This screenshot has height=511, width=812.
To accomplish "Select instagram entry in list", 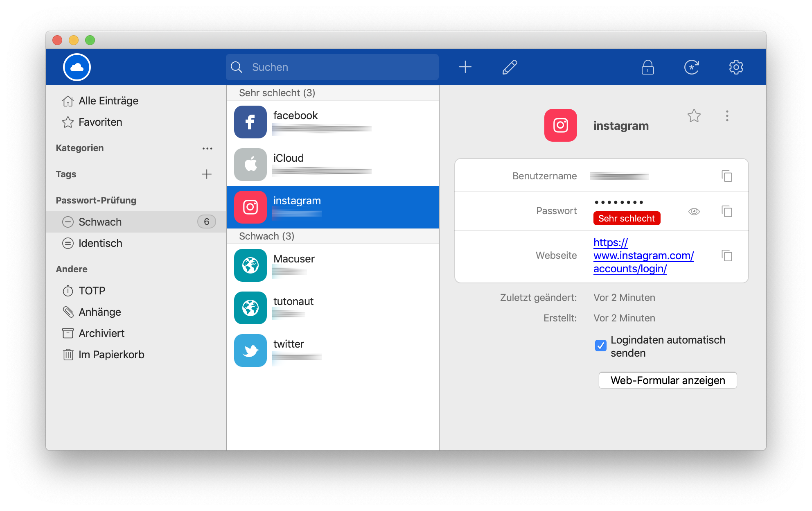I will point(332,207).
